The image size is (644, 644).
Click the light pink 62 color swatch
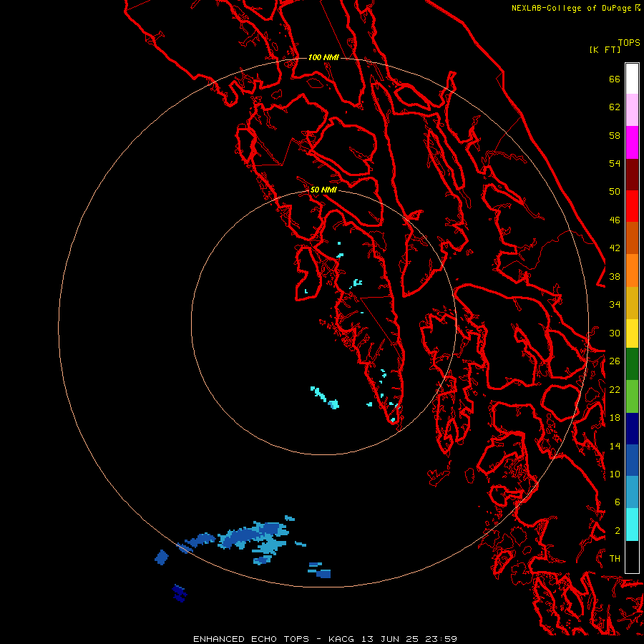tap(632, 110)
